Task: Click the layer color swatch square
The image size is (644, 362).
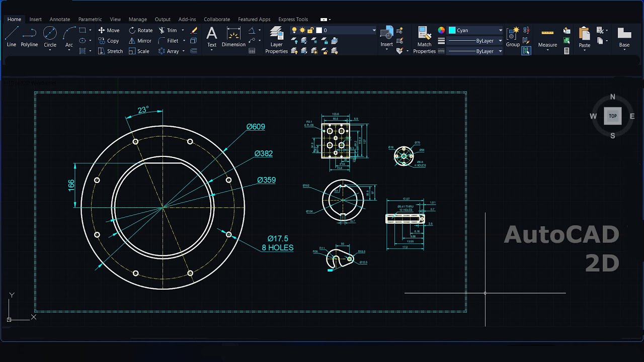Action: [319, 30]
